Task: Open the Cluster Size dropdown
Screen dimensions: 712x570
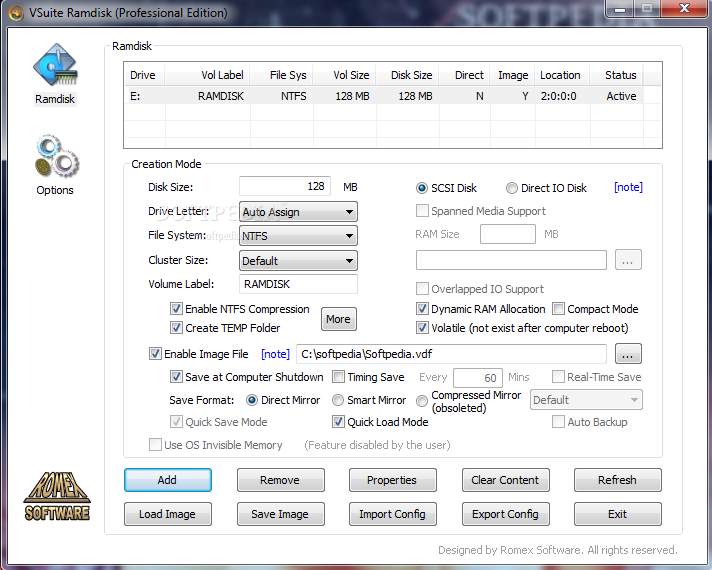Action: point(298,261)
